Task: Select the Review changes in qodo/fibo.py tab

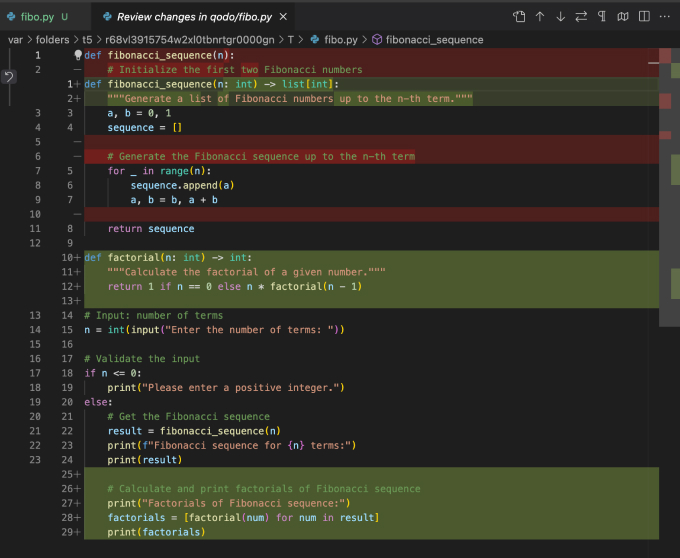Action: pyautogui.click(x=194, y=17)
